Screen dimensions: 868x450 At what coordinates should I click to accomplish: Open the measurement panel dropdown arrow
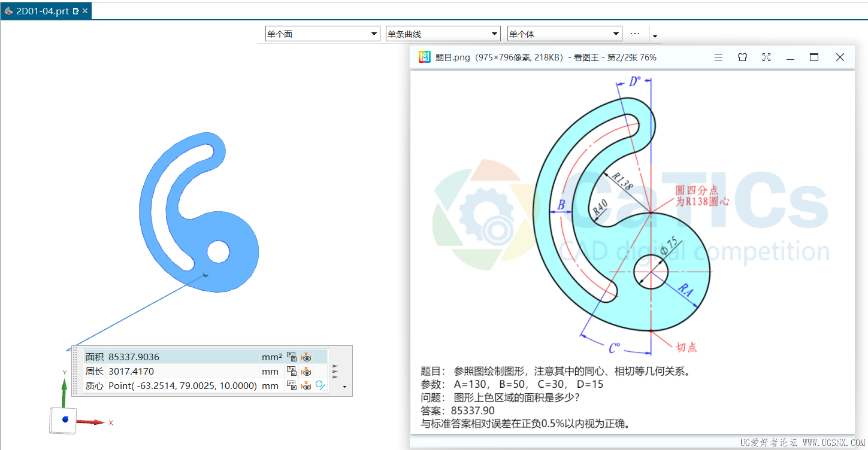pyautogui.click(x=344, y=387)
